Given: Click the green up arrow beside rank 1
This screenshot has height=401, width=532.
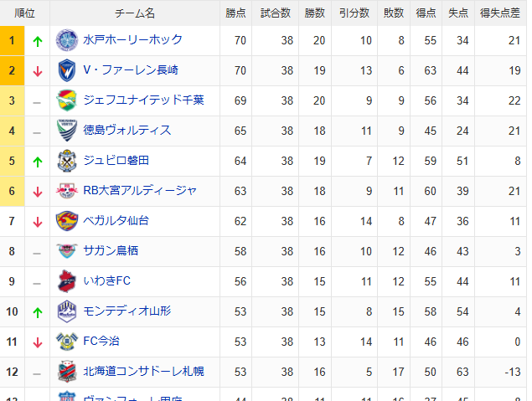Looking at the screenshot, I should pyautogui.click(x=37, y=41).
